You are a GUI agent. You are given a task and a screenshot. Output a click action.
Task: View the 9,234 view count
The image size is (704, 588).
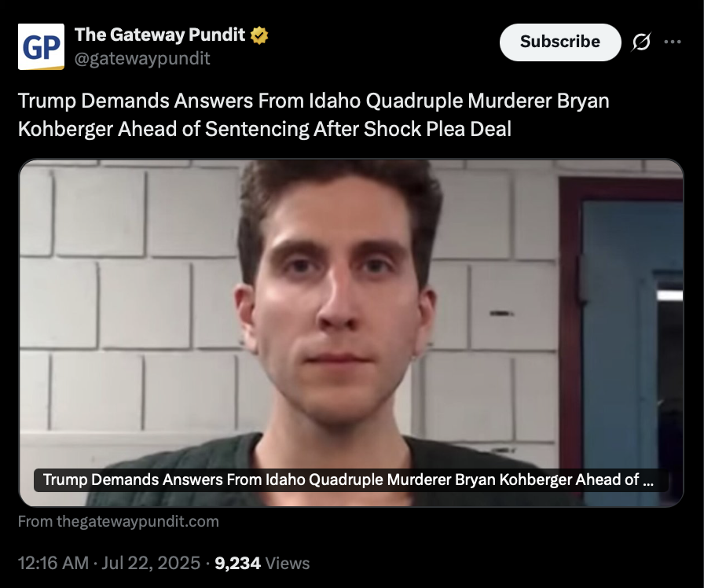(237, 563)
